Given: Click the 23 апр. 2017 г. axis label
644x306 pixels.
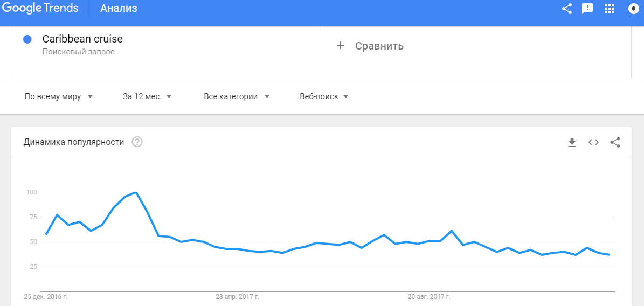Looking at the screenshot, I should point(238,296).
